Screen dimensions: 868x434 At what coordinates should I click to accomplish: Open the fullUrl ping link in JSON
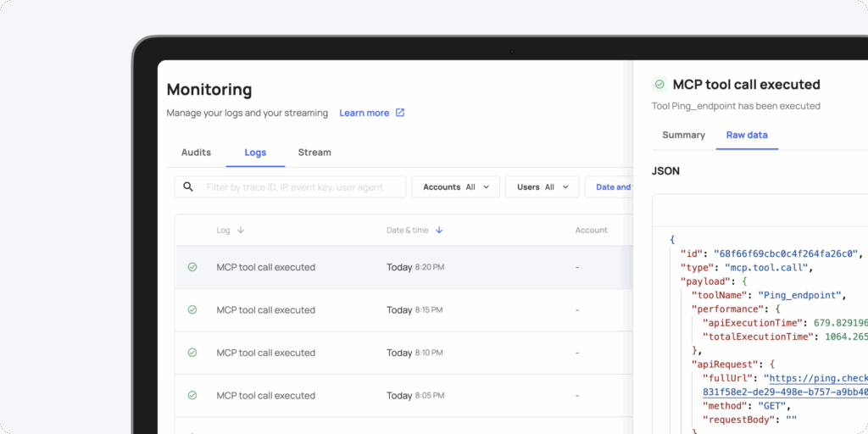point(814,378)
